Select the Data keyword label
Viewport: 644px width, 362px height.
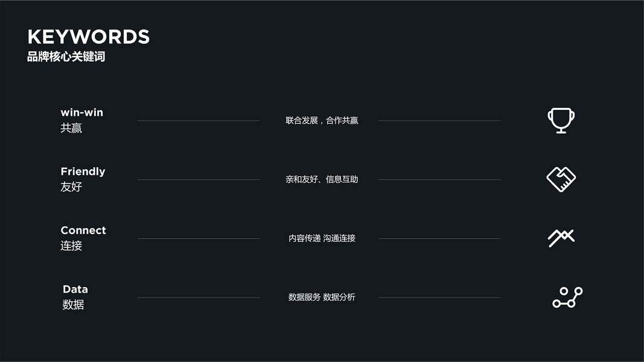click(75, 290)
